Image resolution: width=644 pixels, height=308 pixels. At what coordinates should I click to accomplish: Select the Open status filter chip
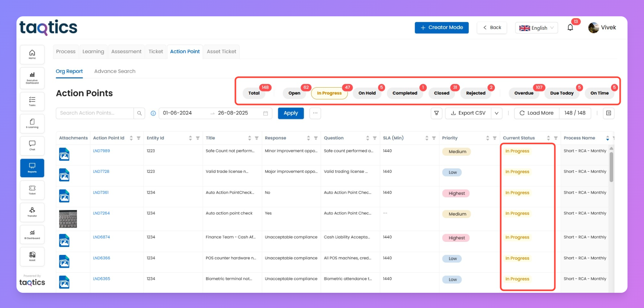click(294, 93)
